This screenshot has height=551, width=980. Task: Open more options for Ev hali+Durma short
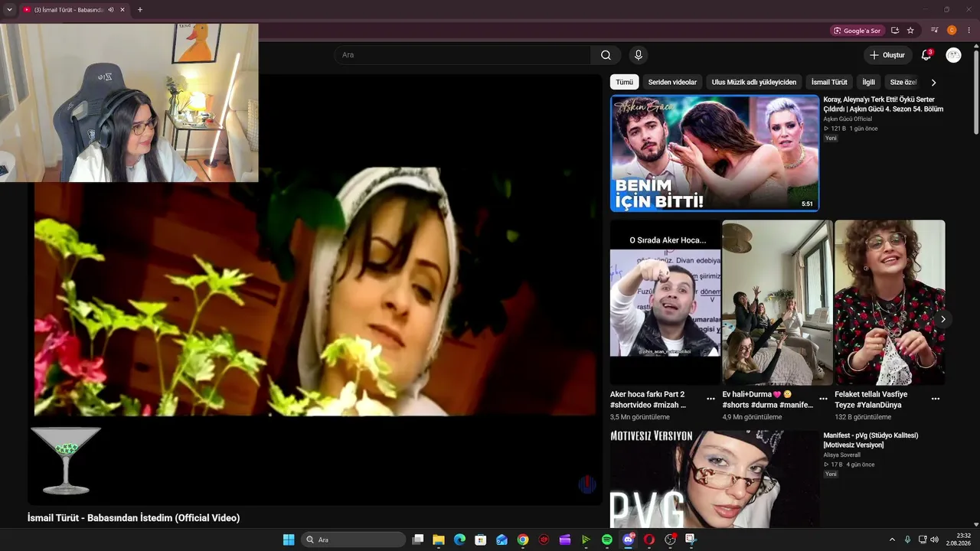pyautogui.click(x=823, y=399)
